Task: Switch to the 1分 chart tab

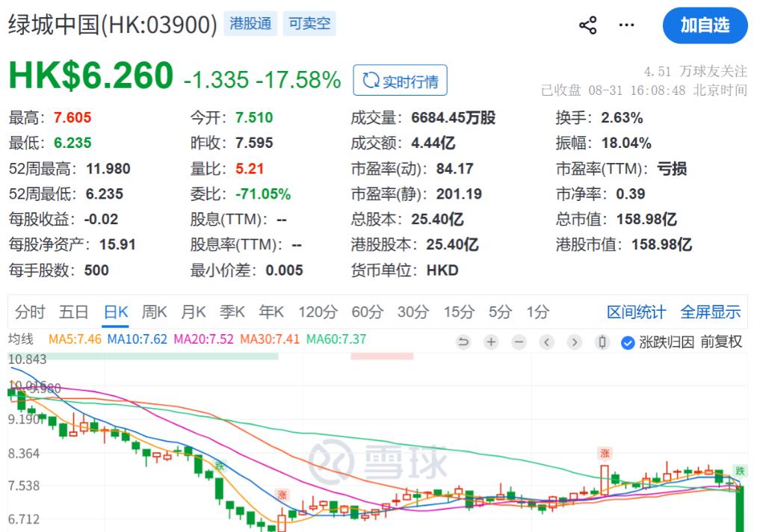Action: click(538, 312)
